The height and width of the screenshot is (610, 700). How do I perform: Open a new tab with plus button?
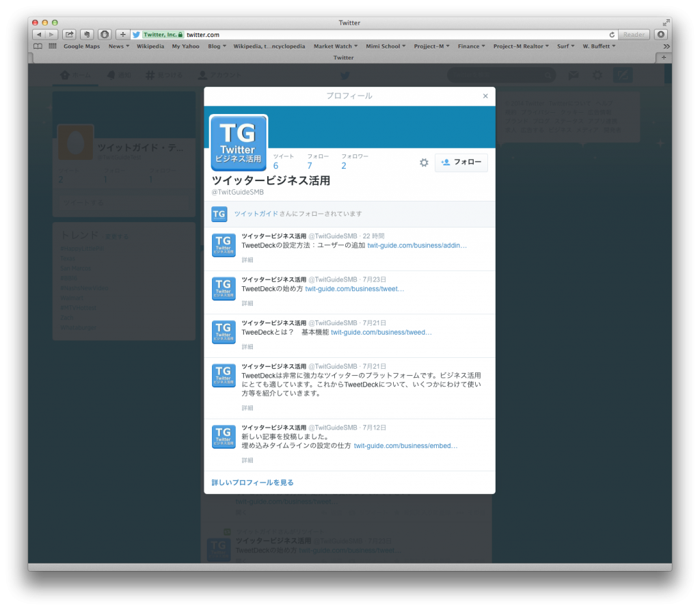point(664,57)
